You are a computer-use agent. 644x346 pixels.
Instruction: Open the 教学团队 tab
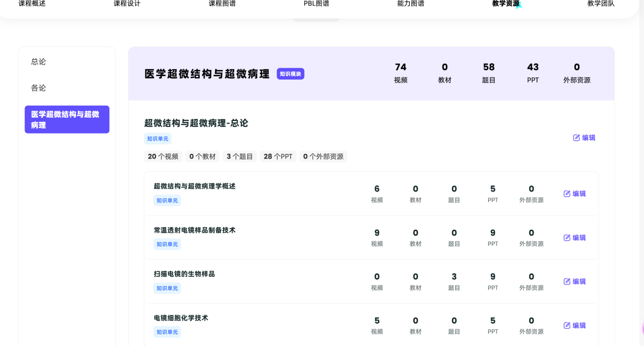coord(601,4)
